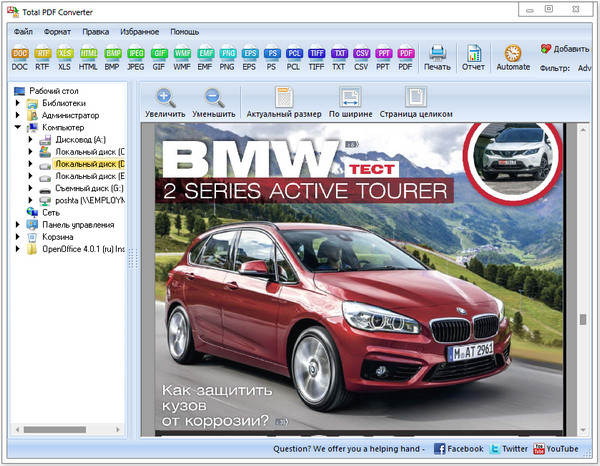Zoom out using Уменьшить
The height and width of the screenshot is (466, 600).
click(x=213, y=103)
